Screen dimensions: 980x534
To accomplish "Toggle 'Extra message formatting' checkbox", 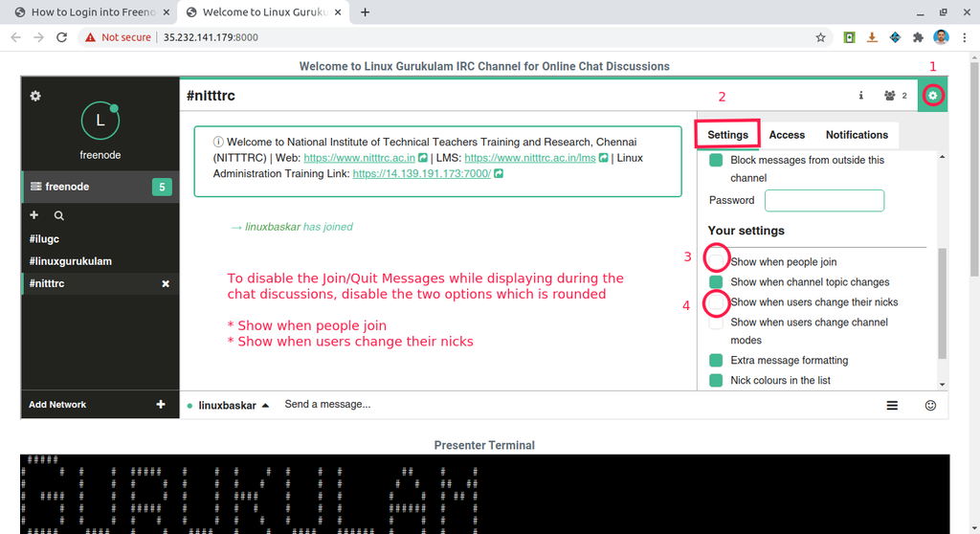I will 716,361.
